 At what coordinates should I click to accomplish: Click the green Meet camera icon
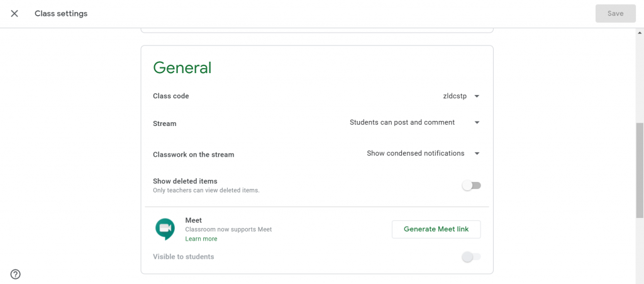point(165,229)
